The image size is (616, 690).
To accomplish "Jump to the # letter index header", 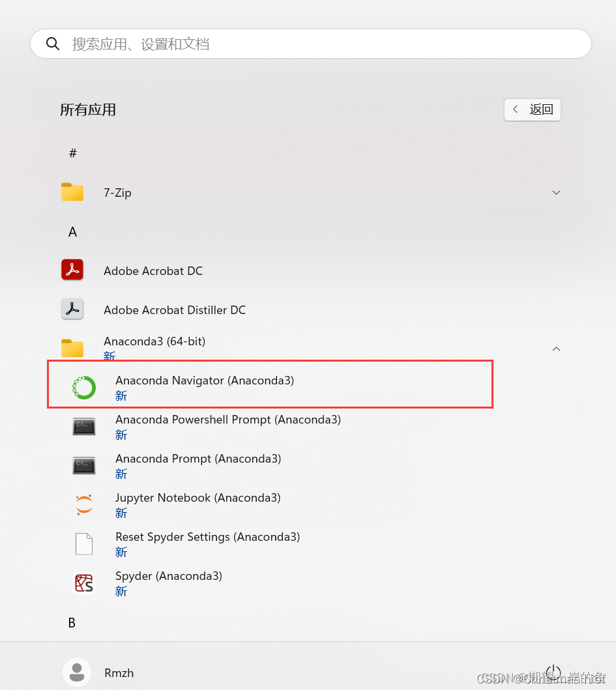I will coord(72,153).
